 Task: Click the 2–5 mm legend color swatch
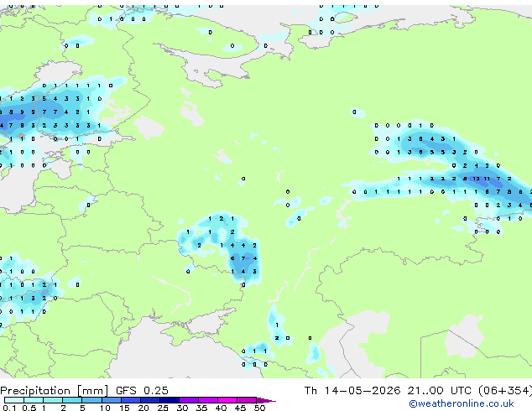pos(72,400)
